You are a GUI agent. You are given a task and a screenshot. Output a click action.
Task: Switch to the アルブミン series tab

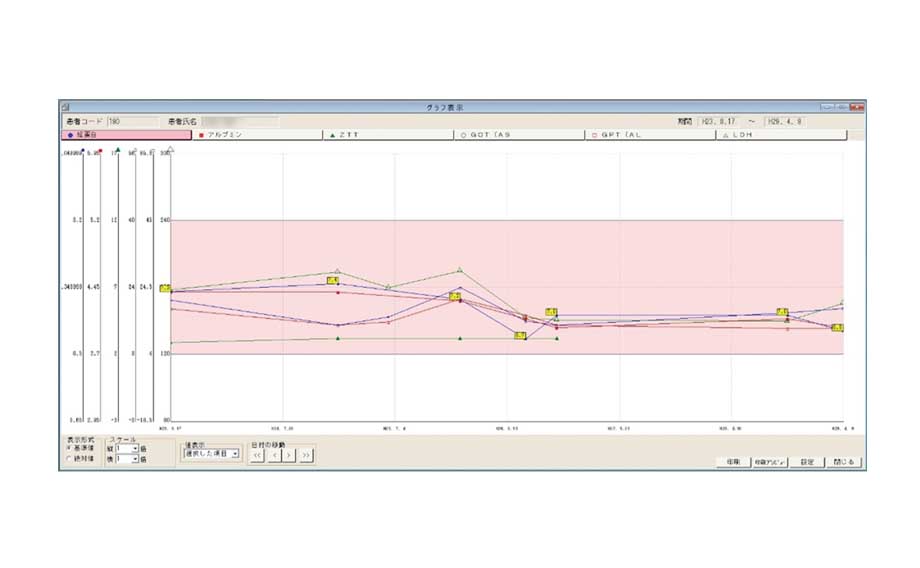tap(258, 134)
